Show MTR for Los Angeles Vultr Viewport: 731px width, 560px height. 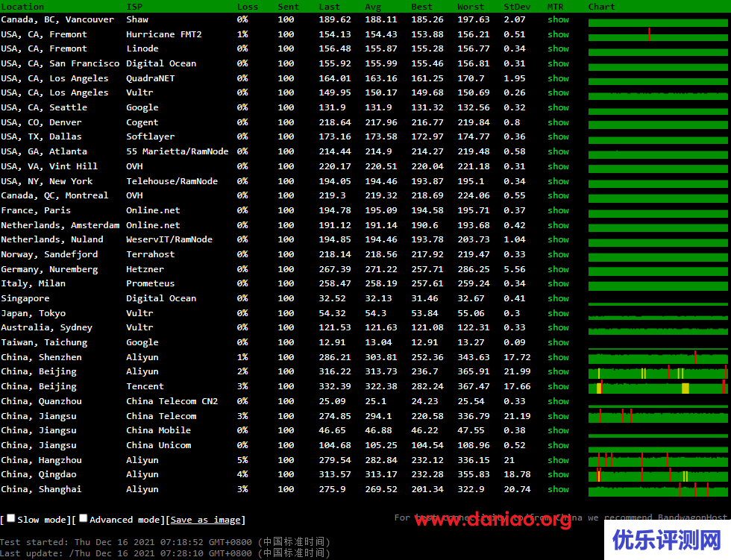(558, 92)
